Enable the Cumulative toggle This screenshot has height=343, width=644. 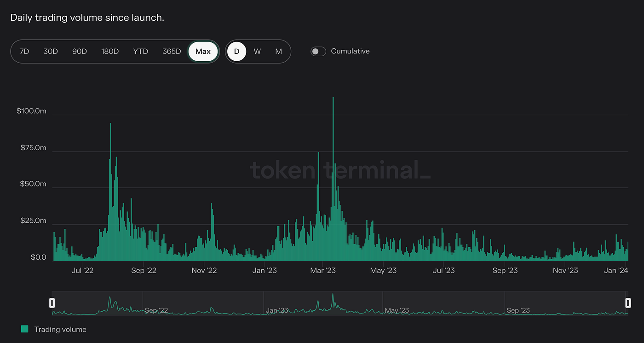click(x=318, y=51)
